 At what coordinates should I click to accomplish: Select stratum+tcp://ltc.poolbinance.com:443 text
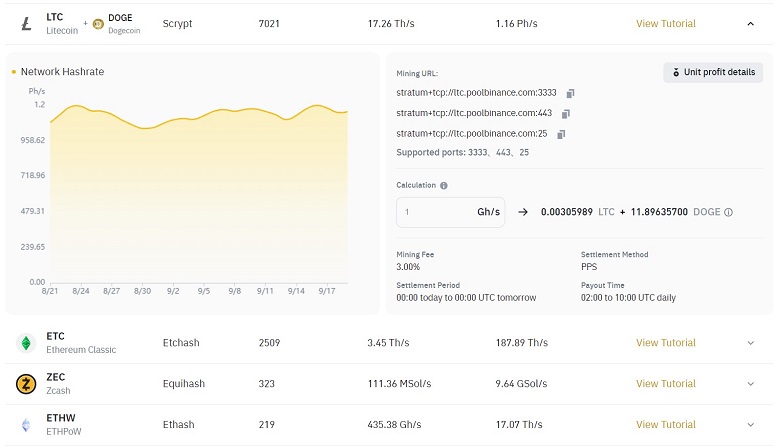point(474,113)
